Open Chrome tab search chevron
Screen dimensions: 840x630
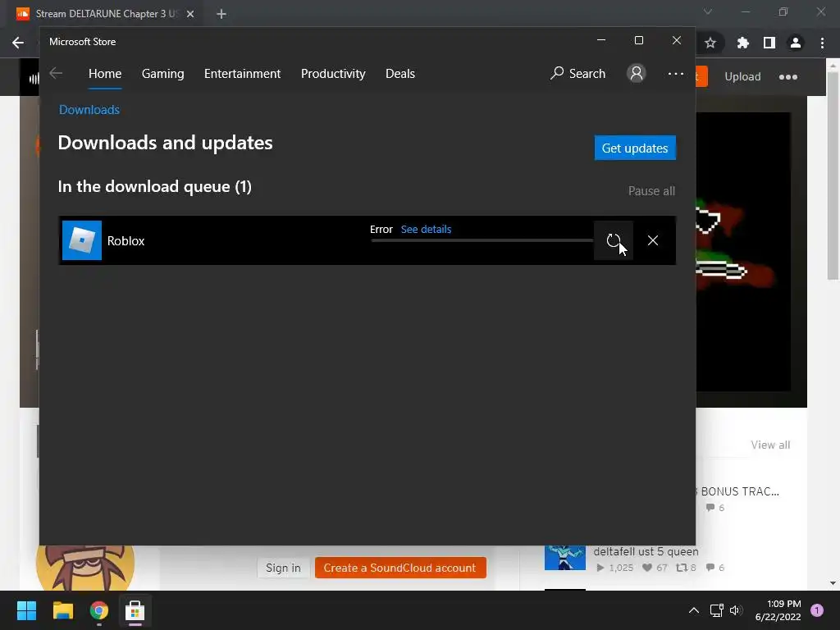coord(708,11)
